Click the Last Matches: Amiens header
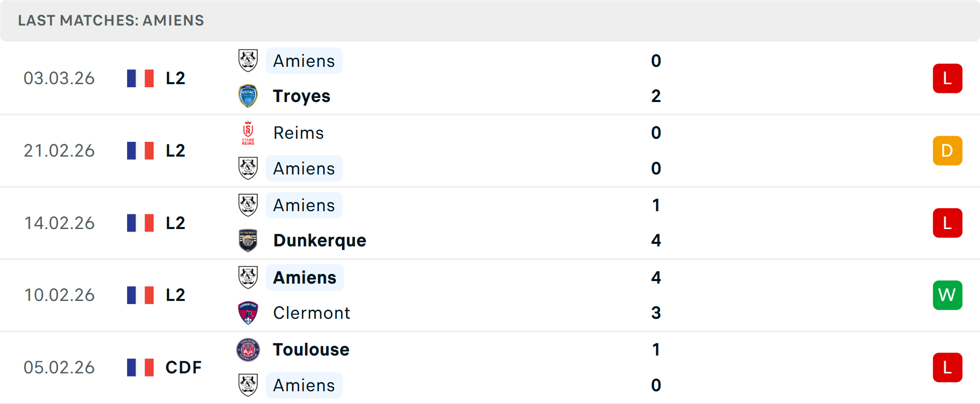Screen dimensions: 980x404 (111, 20)
